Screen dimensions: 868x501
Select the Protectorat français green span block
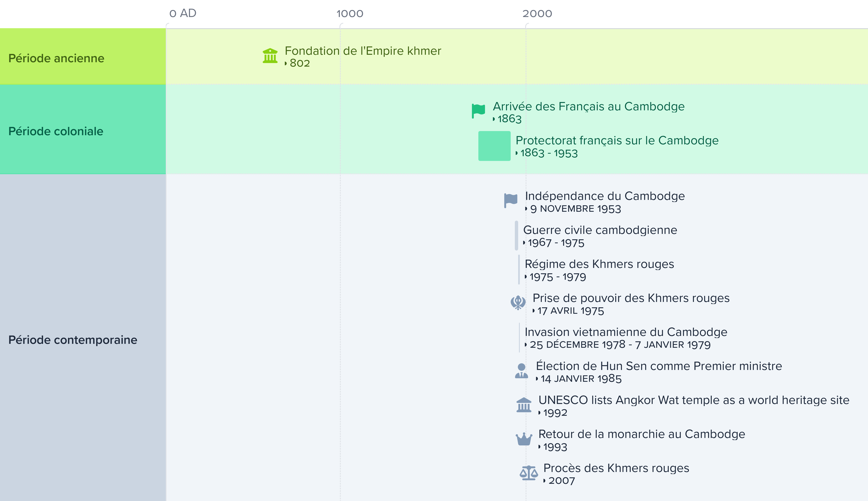[494, 146]
